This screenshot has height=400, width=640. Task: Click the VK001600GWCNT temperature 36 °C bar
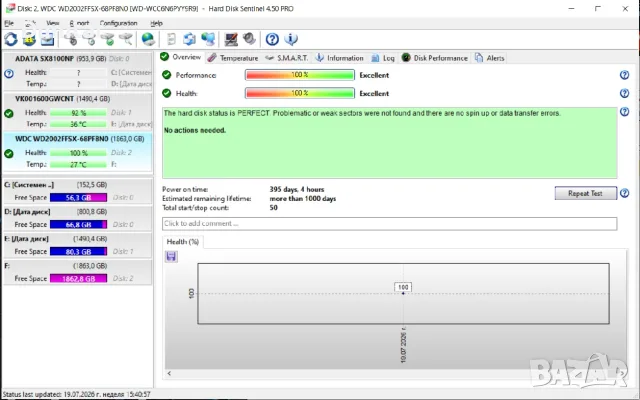coord(78,124)
